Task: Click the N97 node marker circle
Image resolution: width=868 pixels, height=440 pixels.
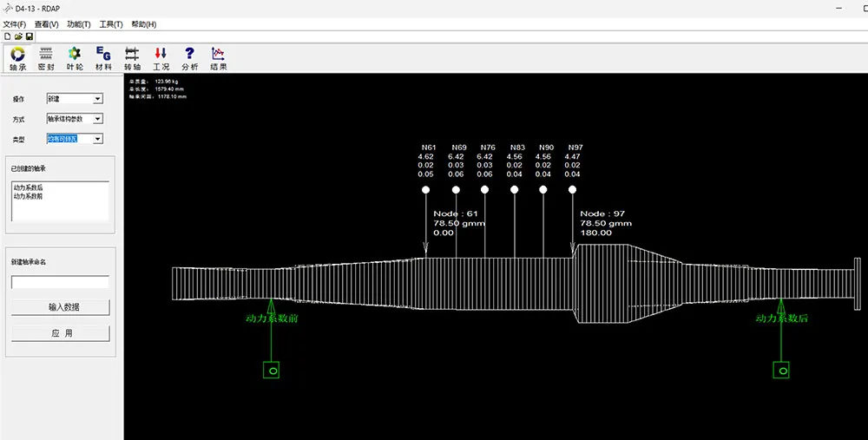Action: [572, 190]
